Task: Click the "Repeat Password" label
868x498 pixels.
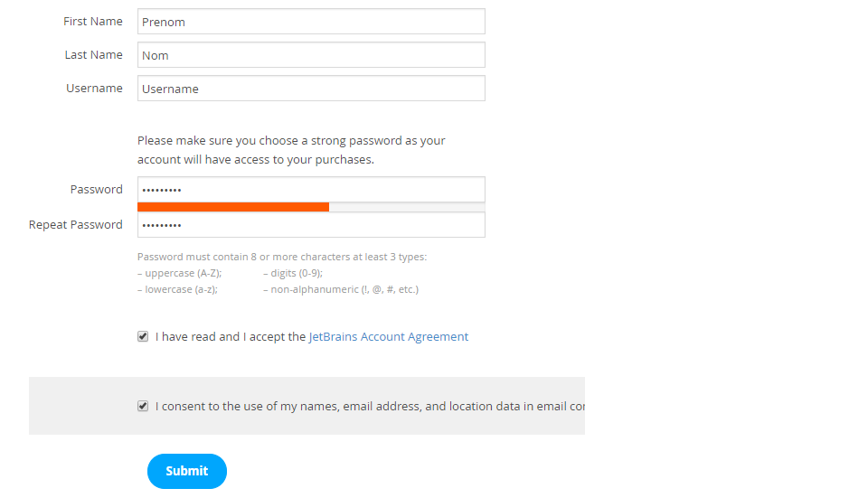Action: (x=76, y=225)
